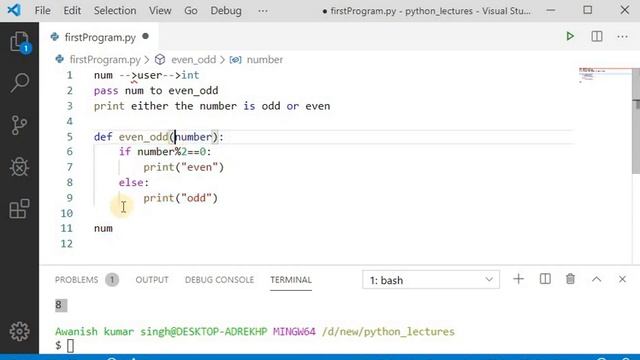This screenshot has width=640, height=360.
Task: Click 'else:' on line 8
Action: click(134, 182)
